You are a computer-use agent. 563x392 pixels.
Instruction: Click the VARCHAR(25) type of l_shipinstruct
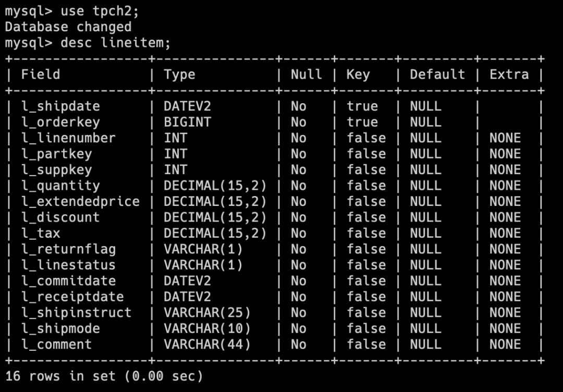click(x=207, y=313)
